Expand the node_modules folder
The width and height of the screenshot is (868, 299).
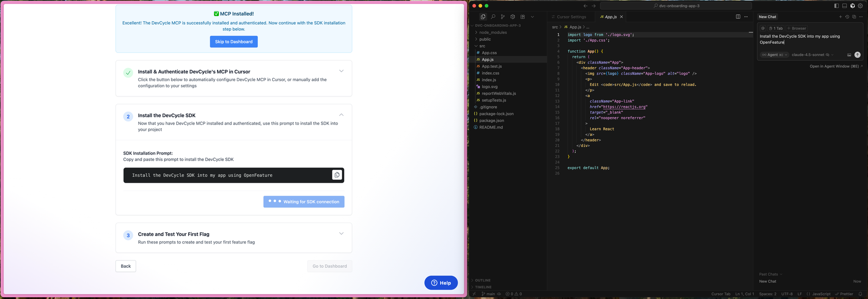pyautogui.click(x=493, y=33)
